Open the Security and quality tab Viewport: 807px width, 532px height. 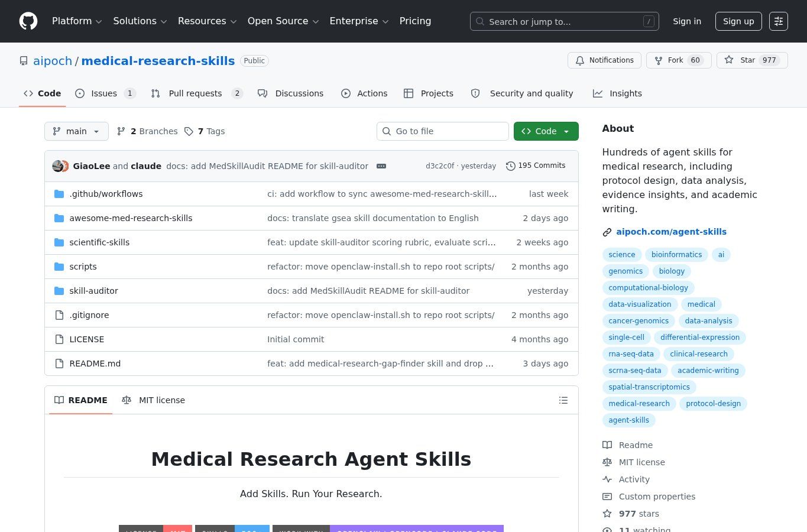[522, 93]
